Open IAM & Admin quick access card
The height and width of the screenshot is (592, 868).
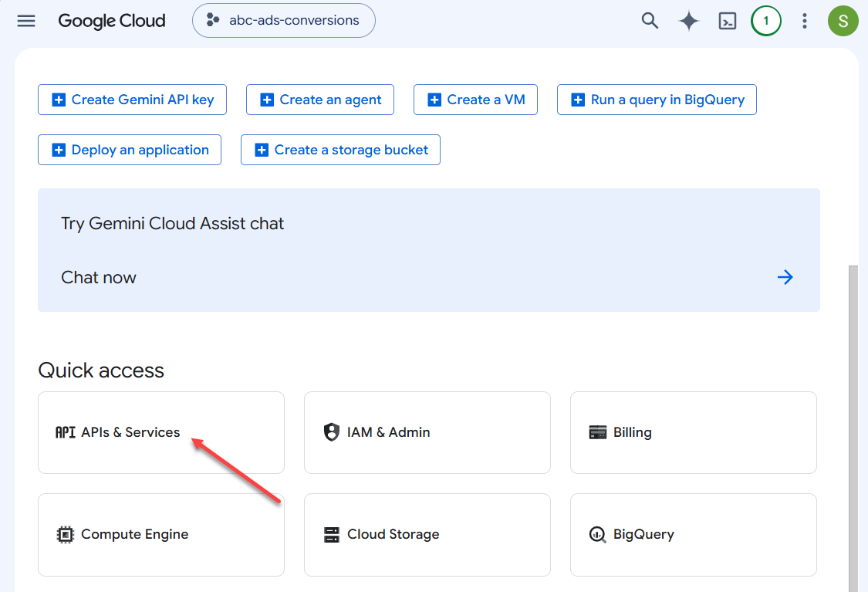pyautogui.click(x=427, y=432)
